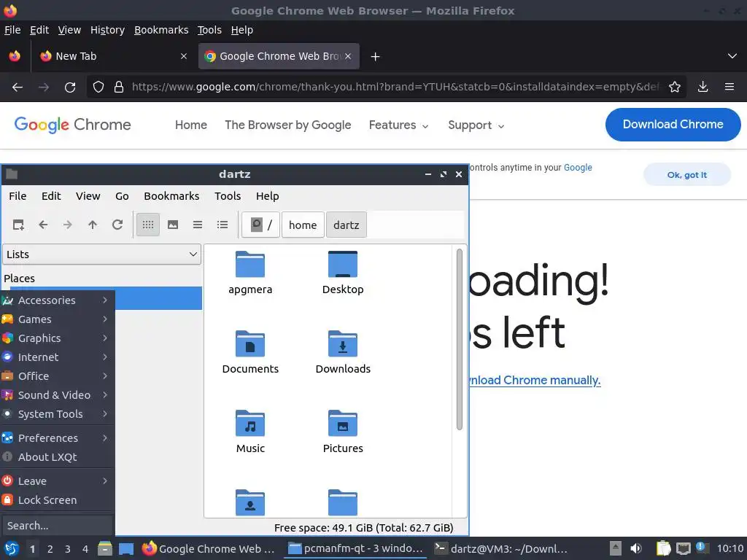Reload the folder in file manager

tap(117, 225)
